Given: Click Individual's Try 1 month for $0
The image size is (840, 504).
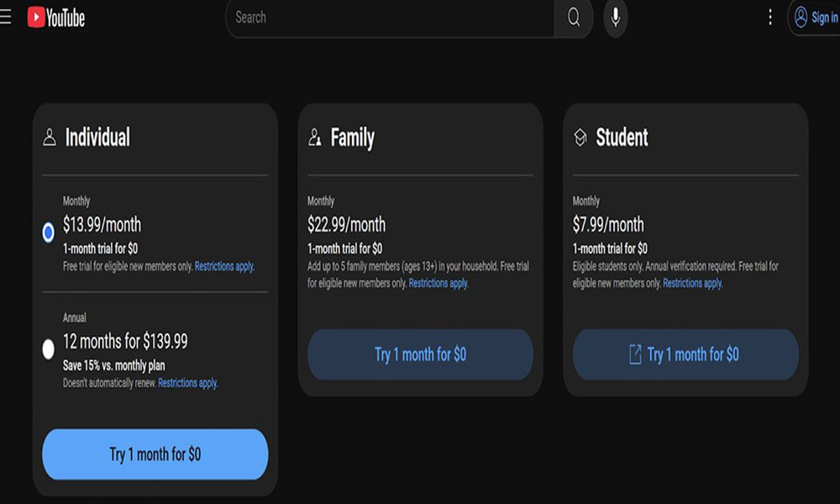Looking at the screenshot, I should [x=155, y=454].
